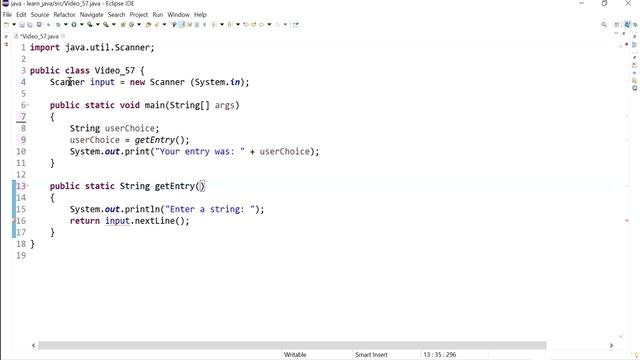Click the Smart Insert status entry

coord(371,355)
